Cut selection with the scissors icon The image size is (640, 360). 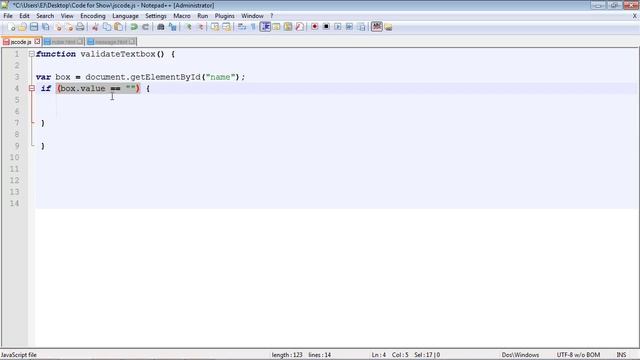[x=95, y=27]
